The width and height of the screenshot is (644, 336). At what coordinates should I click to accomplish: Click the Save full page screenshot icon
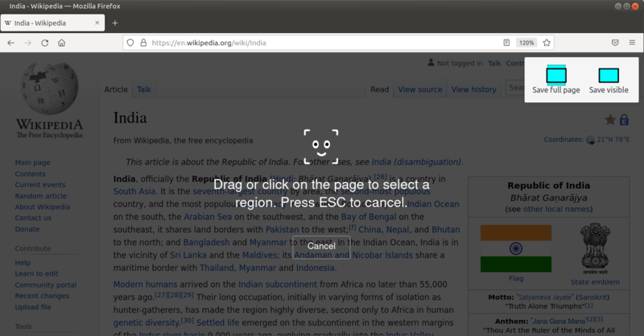[556, 75]
